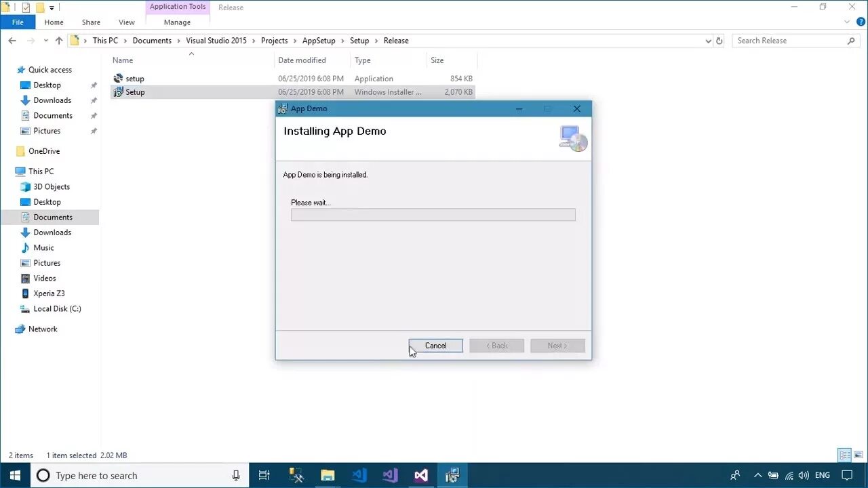This screenshot has height=488, width=868.
Task: Open Cortana microphone in the search bar
Action: [235, 475]
